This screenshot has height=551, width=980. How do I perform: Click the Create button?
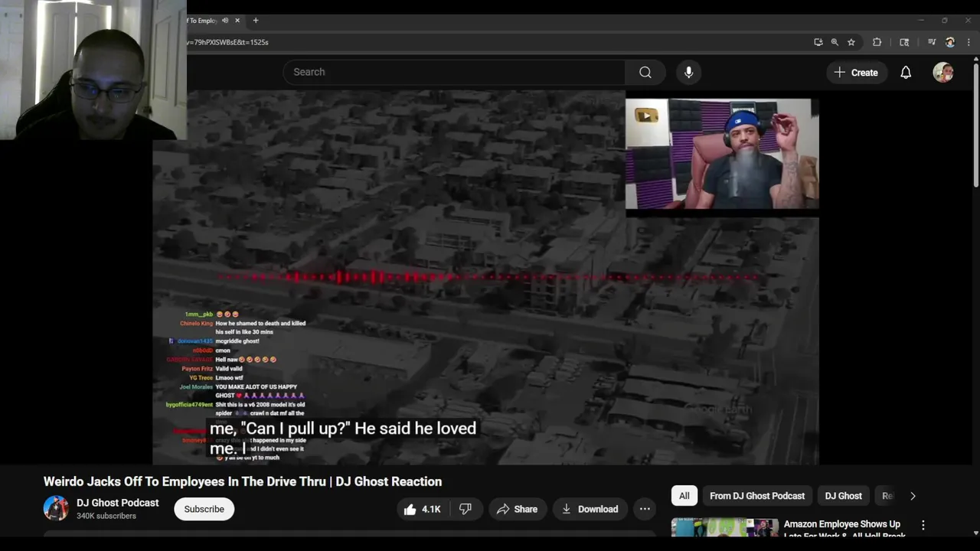pyautogui.click(x=856, y=72)
